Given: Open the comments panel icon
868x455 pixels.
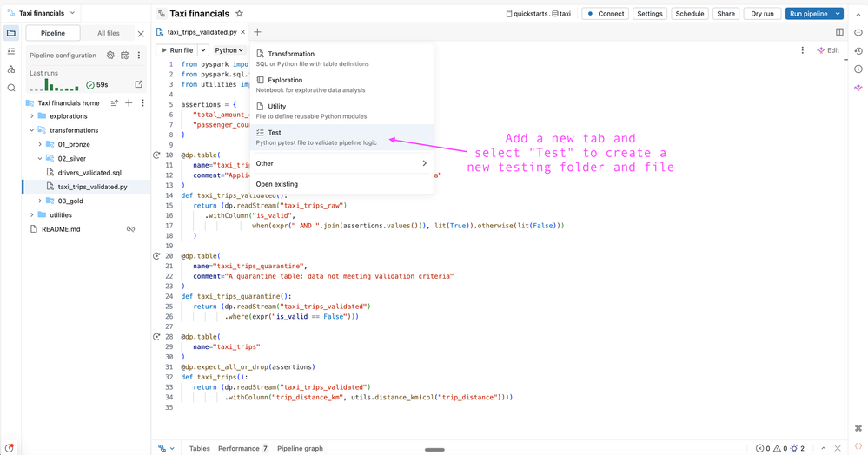Looking at the screenshot, I should coord(858,33).
